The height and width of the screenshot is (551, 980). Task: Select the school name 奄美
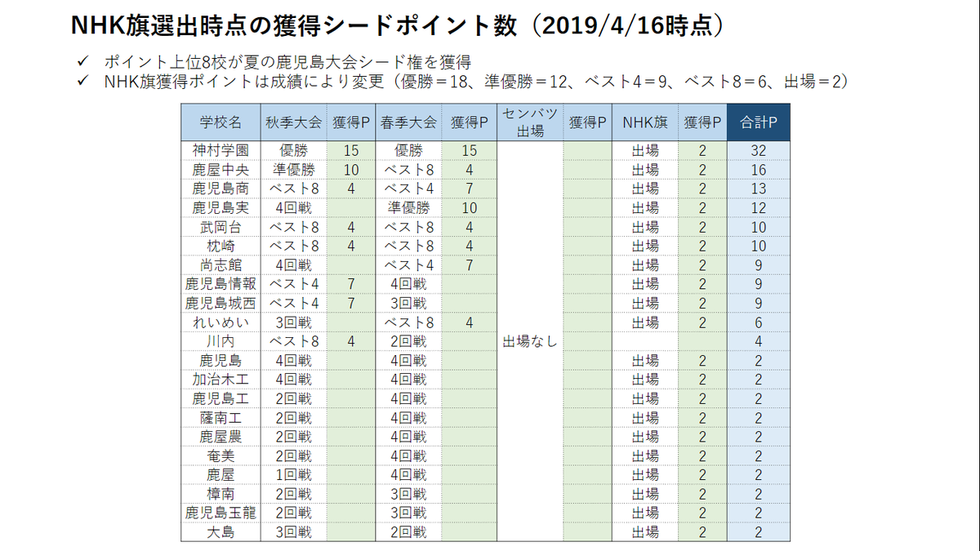point(220,455)
